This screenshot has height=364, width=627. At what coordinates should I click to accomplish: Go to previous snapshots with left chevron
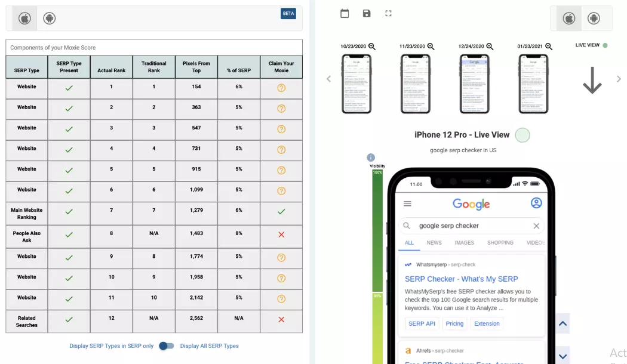(328, 79)
